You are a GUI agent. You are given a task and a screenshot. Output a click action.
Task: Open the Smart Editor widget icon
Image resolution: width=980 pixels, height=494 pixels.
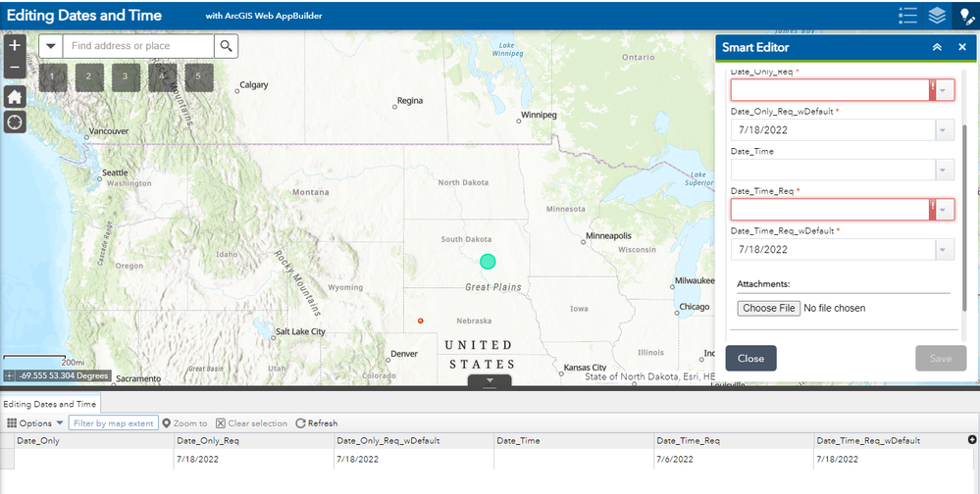pyautogui.click(x=965, y=16)
